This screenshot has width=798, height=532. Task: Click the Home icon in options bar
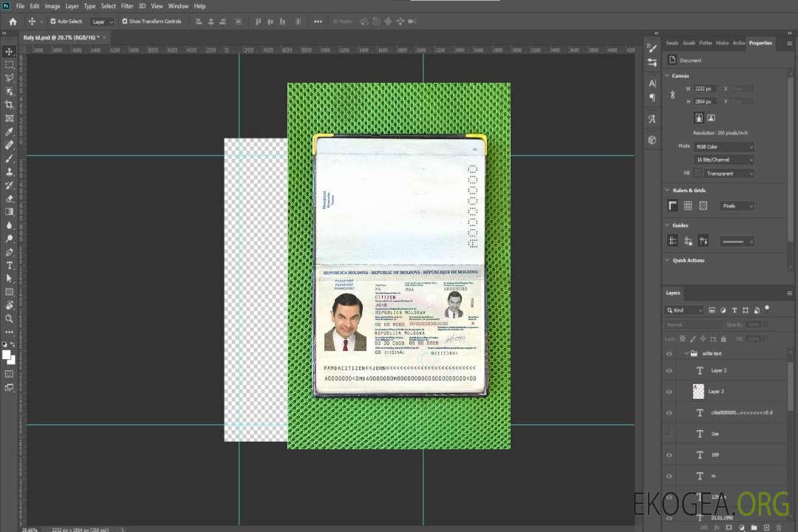[x=13, y=21]
